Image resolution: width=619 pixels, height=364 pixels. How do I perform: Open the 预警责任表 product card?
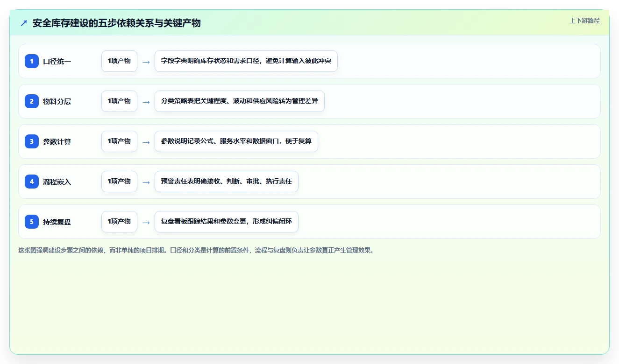pyautogui.click(x=227, y=182)
